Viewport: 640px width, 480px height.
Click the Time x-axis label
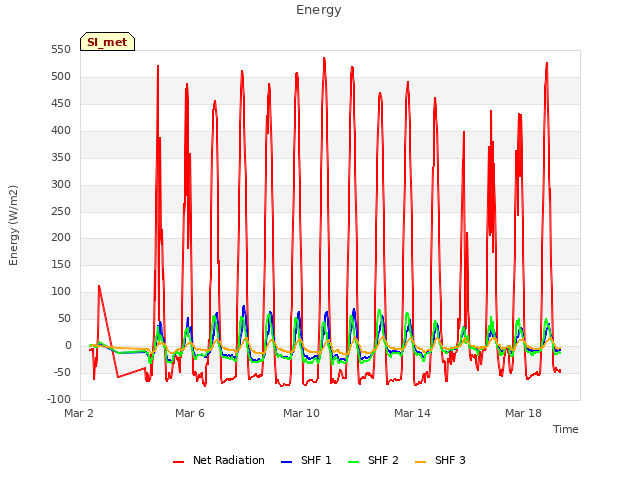565,429
